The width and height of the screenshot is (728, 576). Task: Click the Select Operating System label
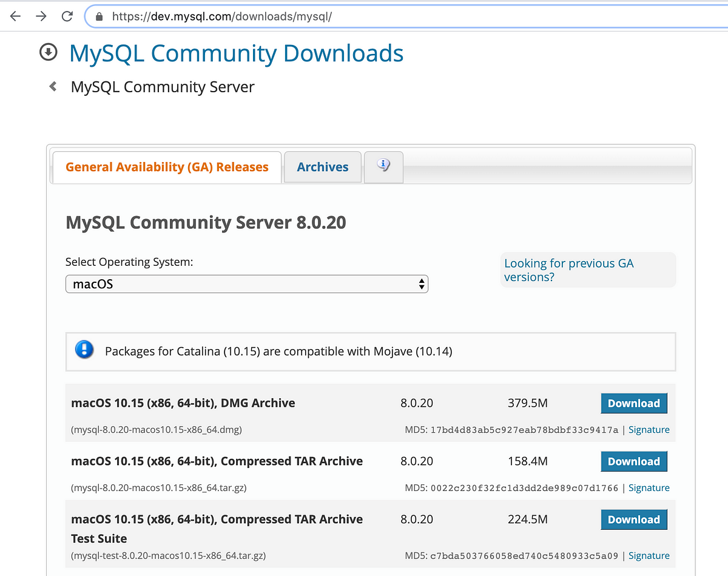tap(129, 262)
